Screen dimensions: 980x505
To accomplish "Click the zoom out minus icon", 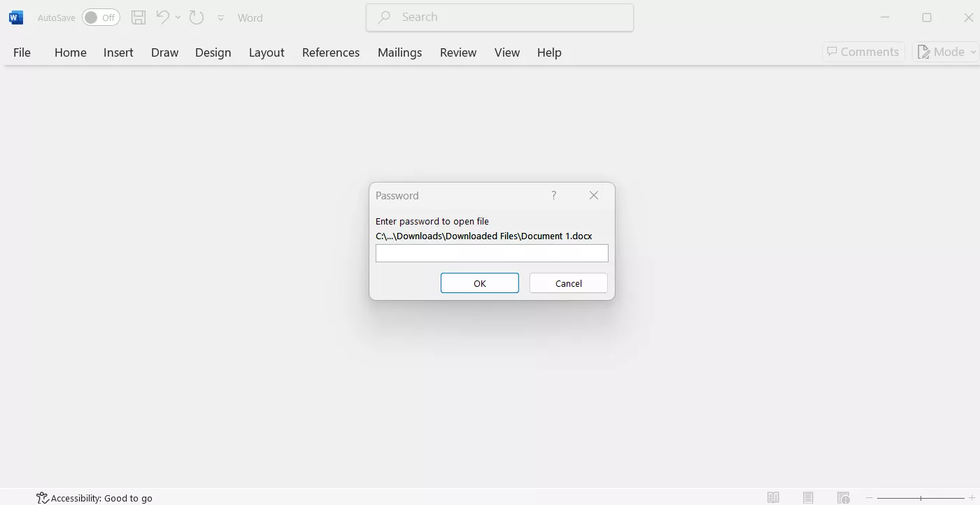I will (869, 497).
